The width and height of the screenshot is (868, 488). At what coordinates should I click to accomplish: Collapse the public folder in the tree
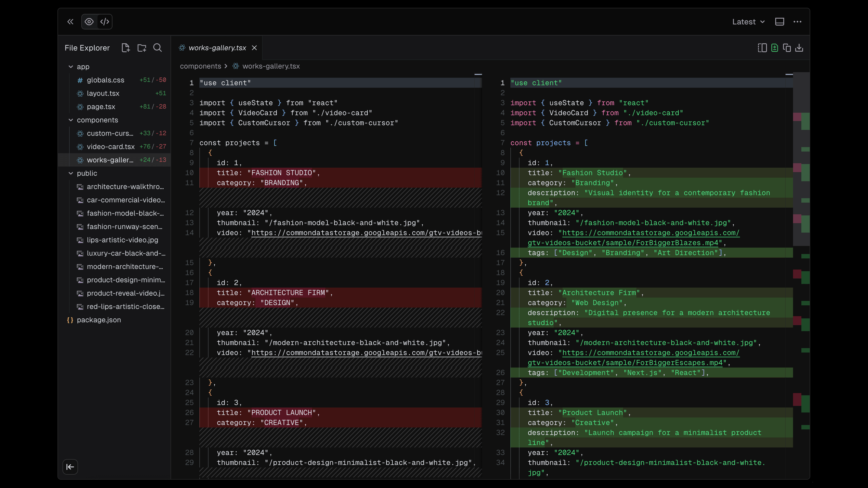coord(71,173)
